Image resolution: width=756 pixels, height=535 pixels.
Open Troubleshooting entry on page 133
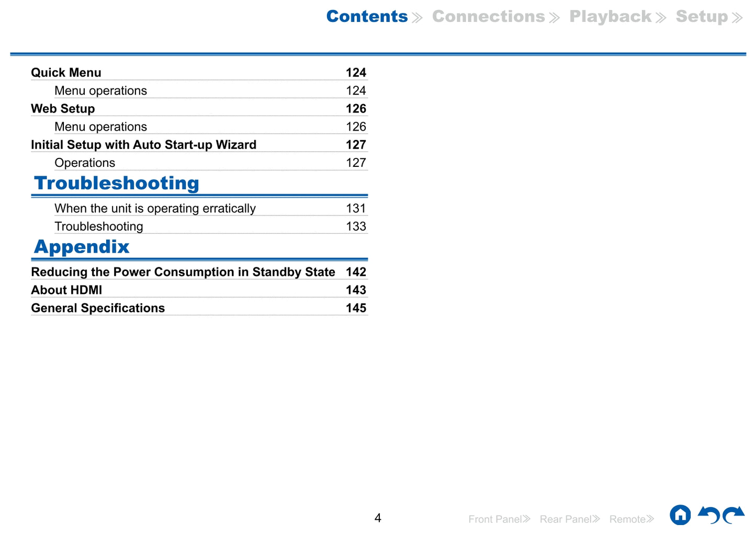tap(99, 226)
